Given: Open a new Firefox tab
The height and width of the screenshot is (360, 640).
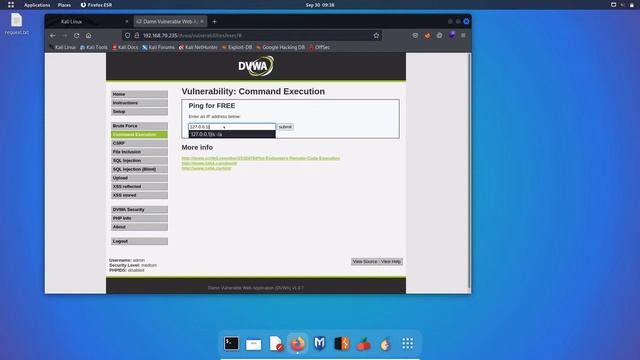Looking at the screenshot, I should click(x=214, y=21).
